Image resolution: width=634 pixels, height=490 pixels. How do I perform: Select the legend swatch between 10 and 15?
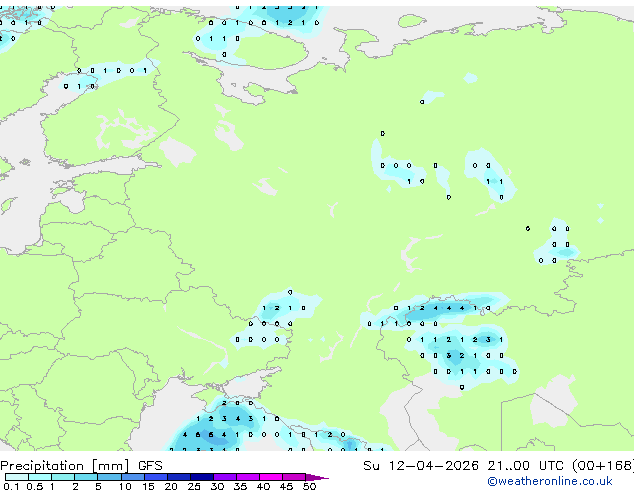133,477
